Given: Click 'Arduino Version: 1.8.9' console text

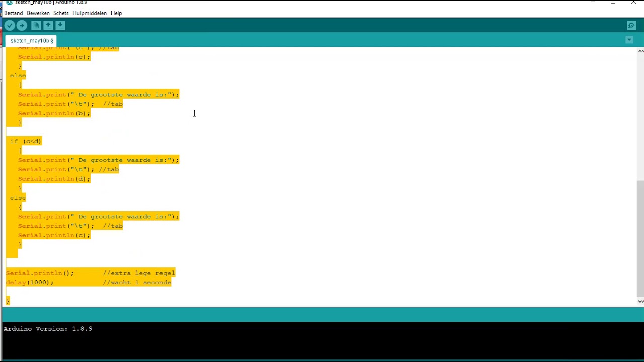Looking at the screenshot, I should (x=48, y=329).
